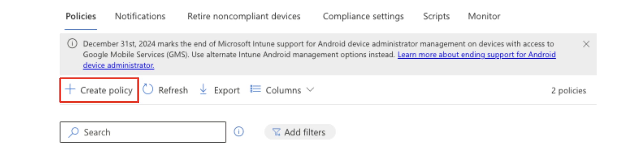Click the Export download arrow icon
The width and height of the screenshot is (644, 154).
pos(203,89)
